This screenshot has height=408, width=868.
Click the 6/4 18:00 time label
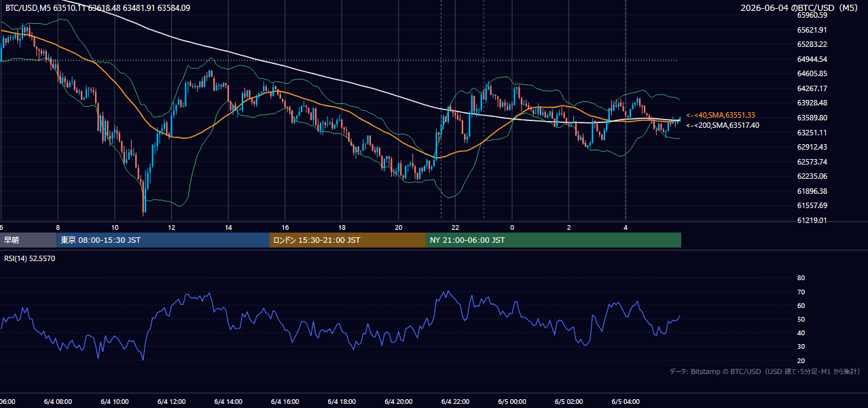tap(342, 402)
